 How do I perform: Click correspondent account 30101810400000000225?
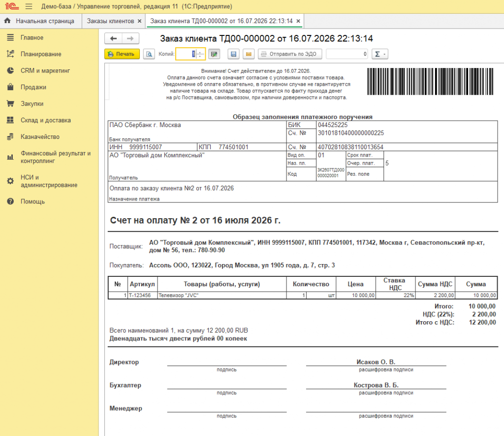350,133
